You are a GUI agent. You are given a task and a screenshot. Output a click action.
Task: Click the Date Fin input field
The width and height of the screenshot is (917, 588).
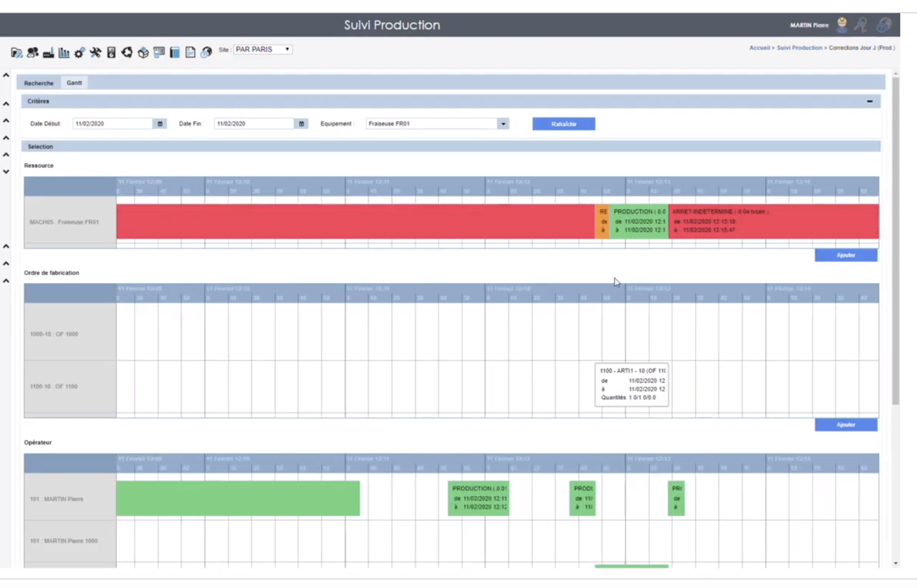253,124
